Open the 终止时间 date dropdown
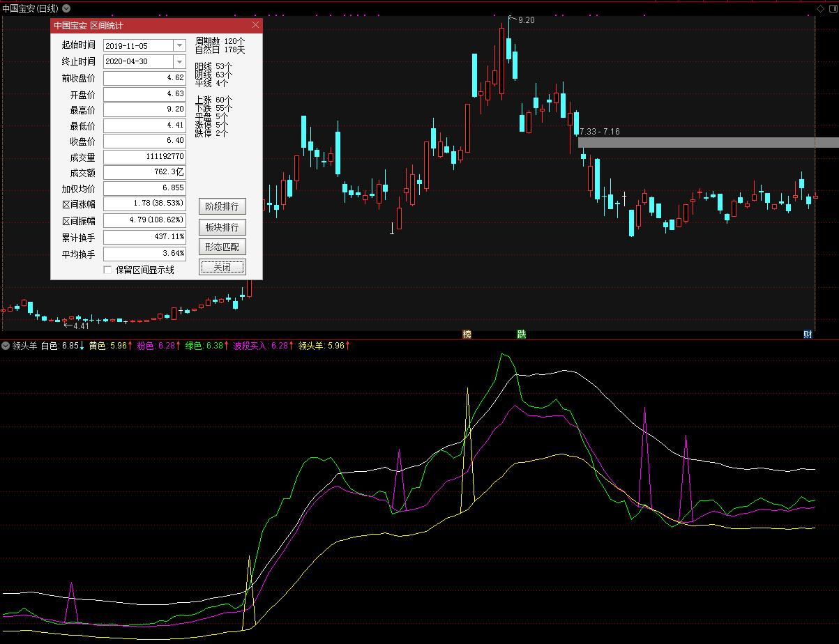Viewport: 839px width, 644px height. coord(179,61)
